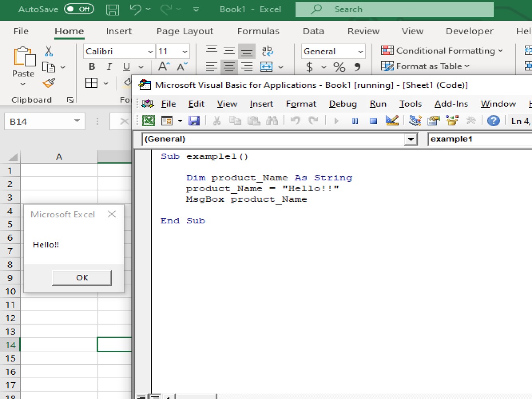Click Save icon in VBA toolbar
This screenshot has height=399, width=532.
click(194, 120)
